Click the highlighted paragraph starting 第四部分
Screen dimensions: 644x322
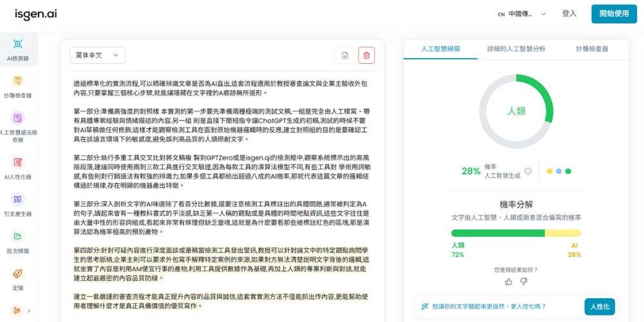tap(222, 264)
